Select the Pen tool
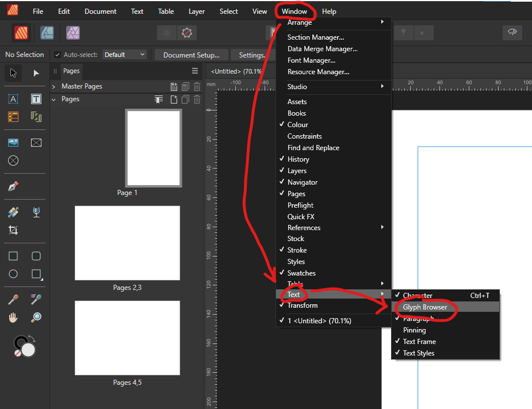532x409 pixels. (x=13, y=186)
